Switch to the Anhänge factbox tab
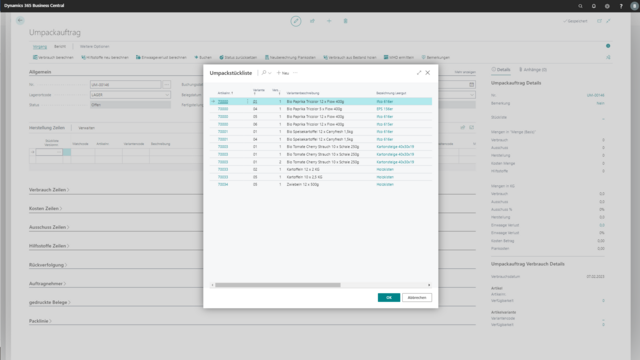Image resolution: width=640 pixels, height=360 pixels. point(533,70)
